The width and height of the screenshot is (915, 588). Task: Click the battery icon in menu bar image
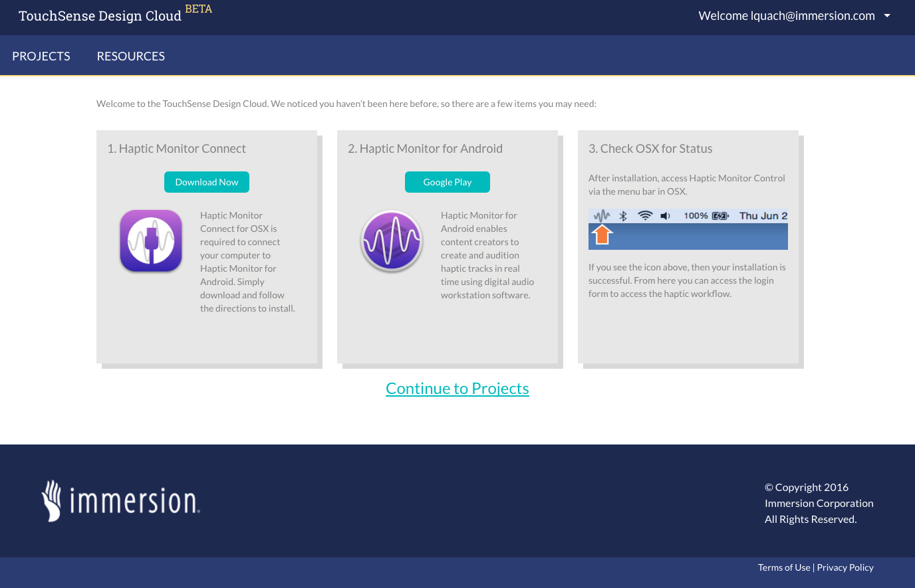[x=720, y=216]
